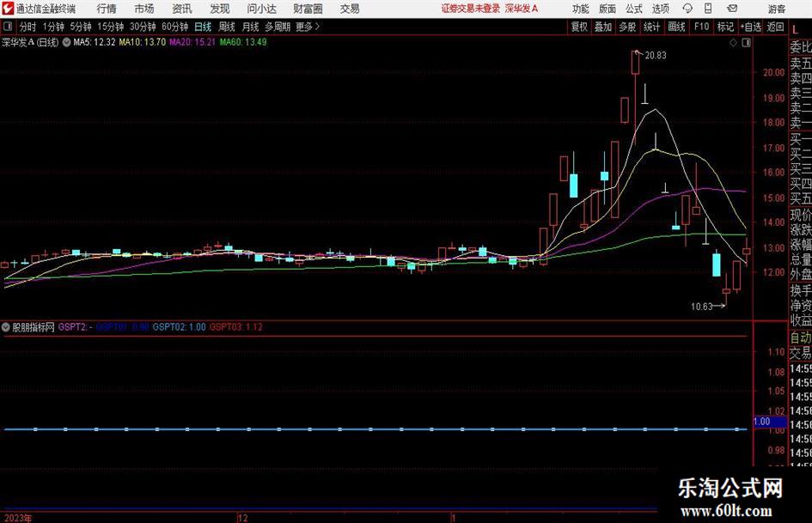
Task: Click the 标记 mark button
Action: (x=725, y=27)
